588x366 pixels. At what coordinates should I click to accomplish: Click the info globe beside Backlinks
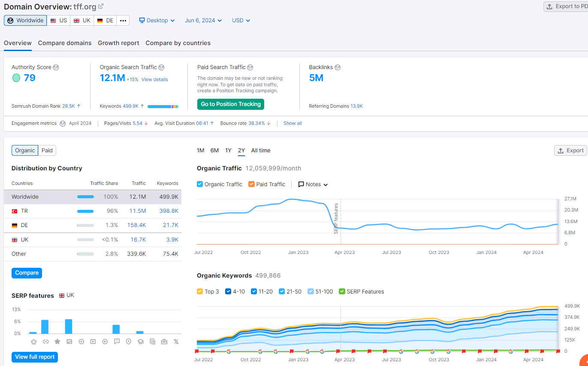pyautogui.click(x=338, y=67)
